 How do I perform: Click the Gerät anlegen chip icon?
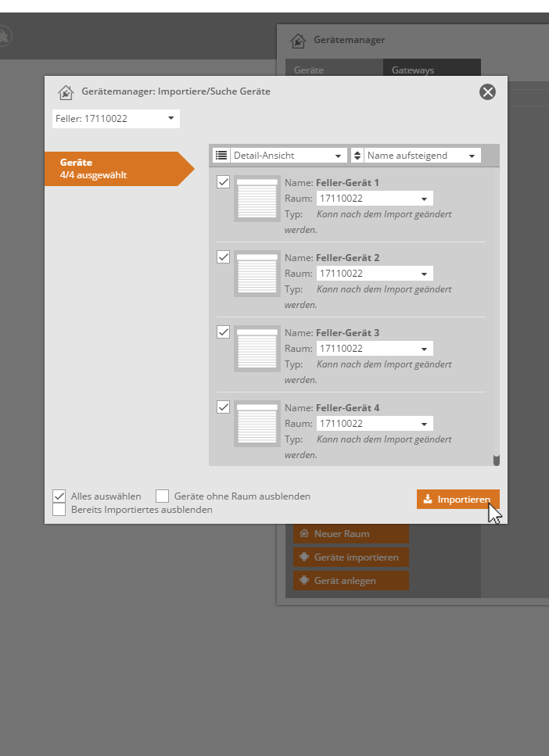click(304, 581)
